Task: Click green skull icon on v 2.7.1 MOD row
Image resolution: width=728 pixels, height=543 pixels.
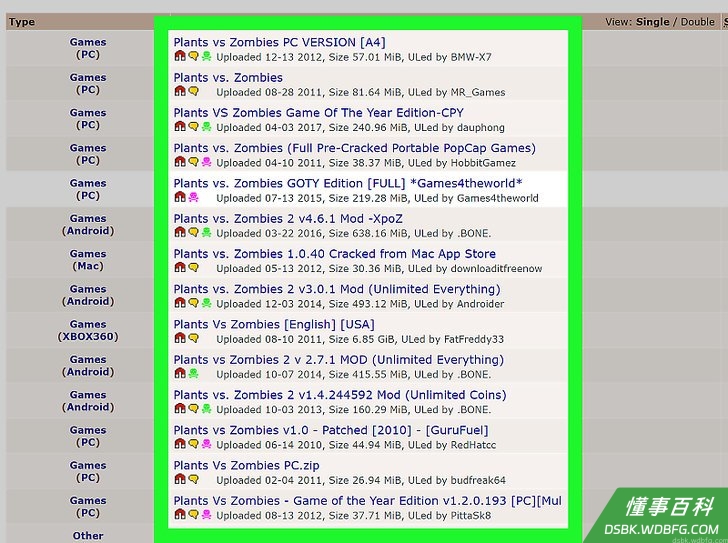Action: point(194,374)
